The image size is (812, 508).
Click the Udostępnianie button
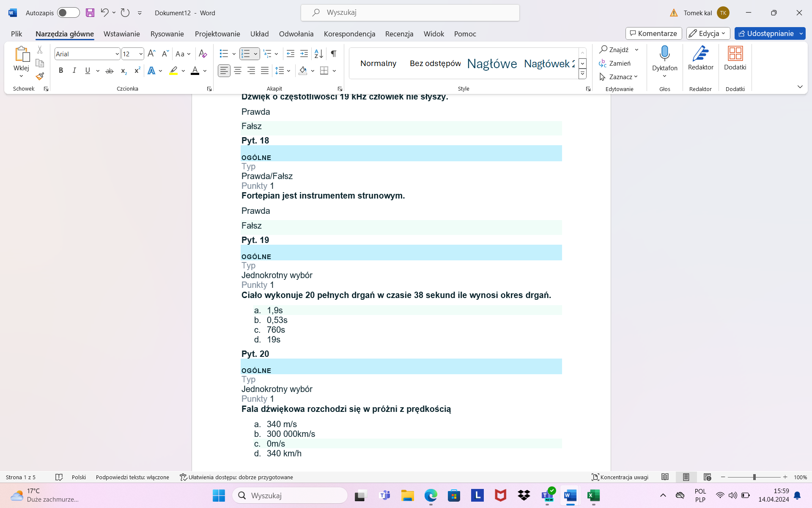coord(766,33)
